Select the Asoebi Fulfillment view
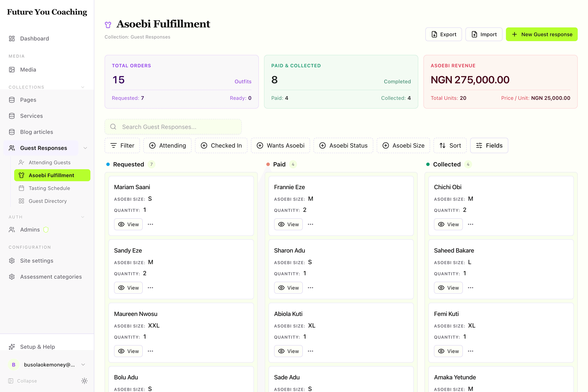The width and height of the screenshot is (588, 392). [52, 175]
